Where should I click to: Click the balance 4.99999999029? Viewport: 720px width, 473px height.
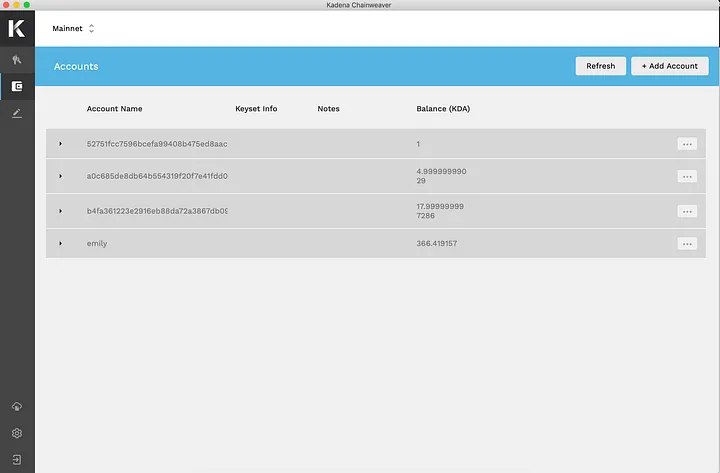click(441, 176)
